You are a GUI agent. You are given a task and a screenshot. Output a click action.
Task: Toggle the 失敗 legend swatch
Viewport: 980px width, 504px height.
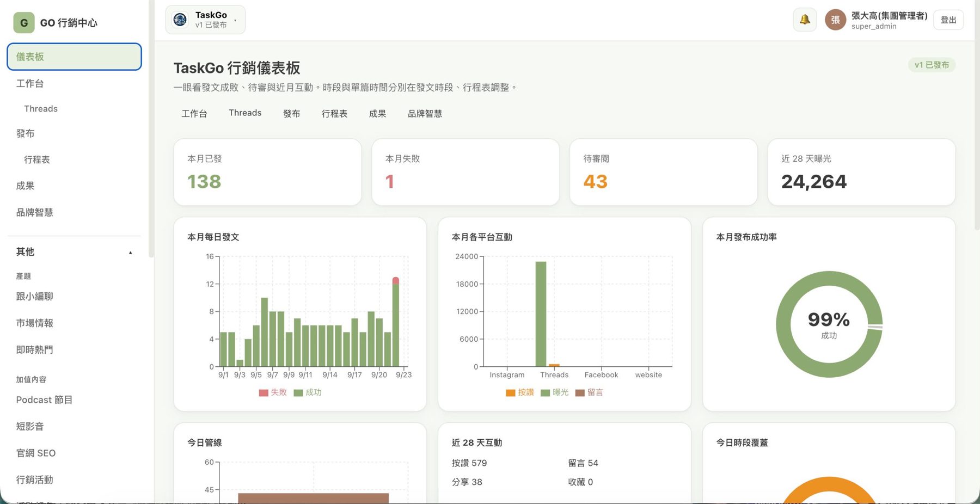coord(264,393)
